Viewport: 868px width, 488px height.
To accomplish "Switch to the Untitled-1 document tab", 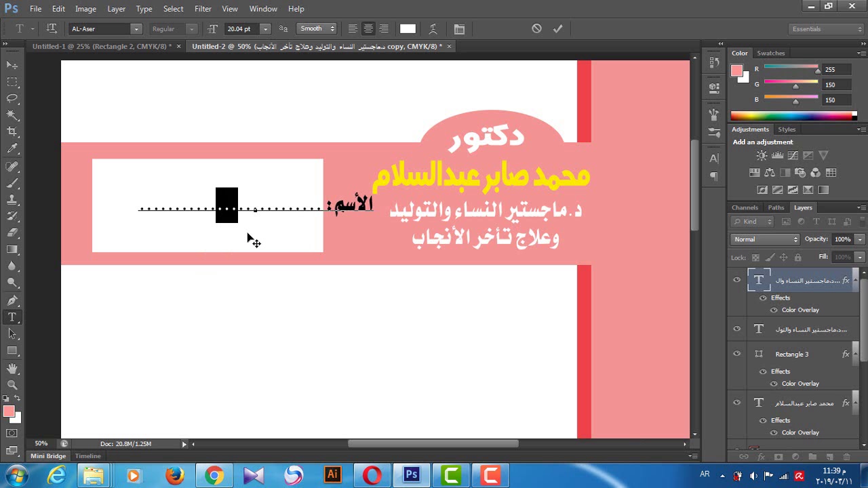I will click(x=102, y=46).
